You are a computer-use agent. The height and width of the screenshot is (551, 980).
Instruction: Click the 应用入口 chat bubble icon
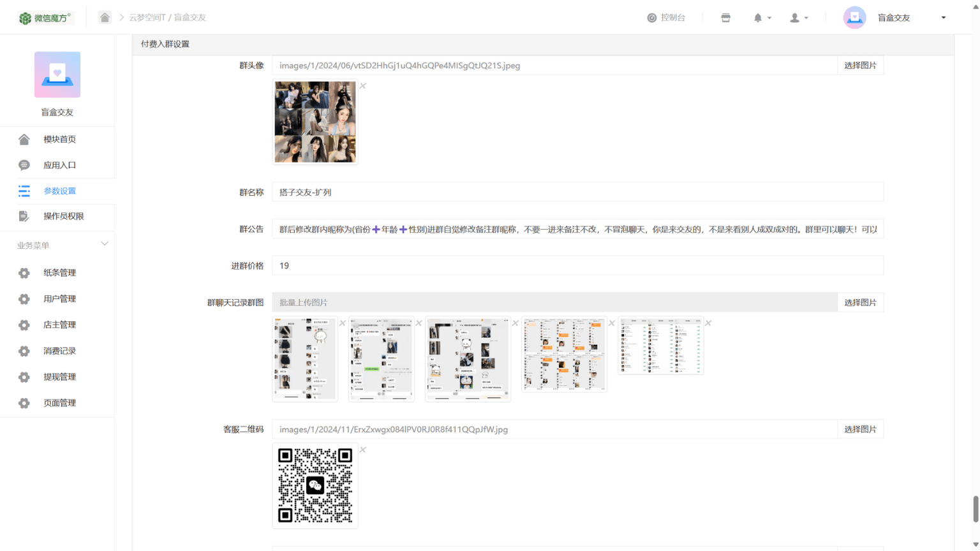point(24,165)
